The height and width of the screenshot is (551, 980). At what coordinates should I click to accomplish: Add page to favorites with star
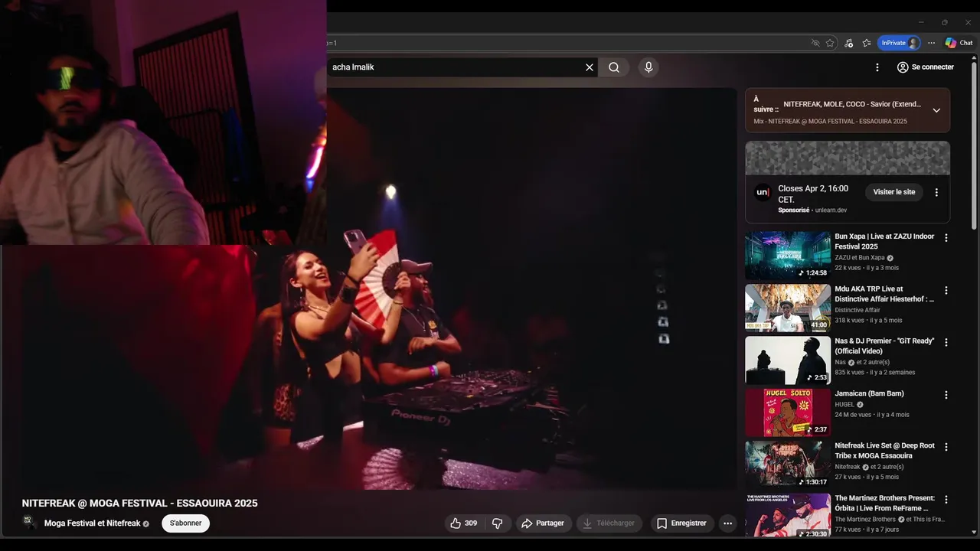coord(830,43)
